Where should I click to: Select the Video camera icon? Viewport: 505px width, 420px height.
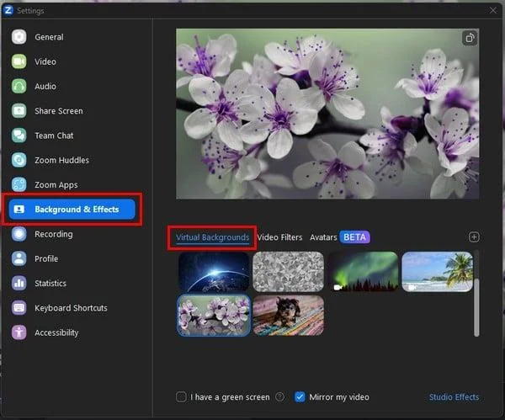point(19,61)
